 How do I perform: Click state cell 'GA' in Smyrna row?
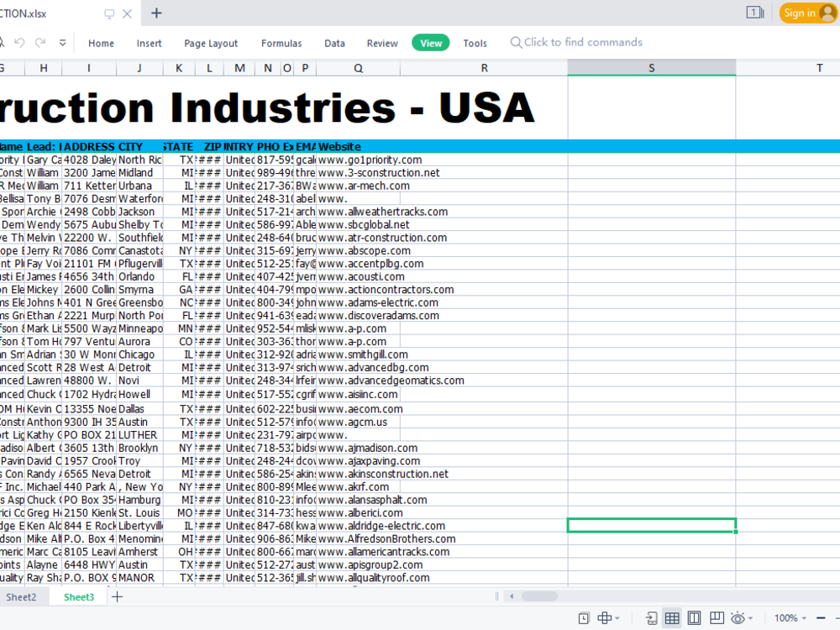point(179,290)
